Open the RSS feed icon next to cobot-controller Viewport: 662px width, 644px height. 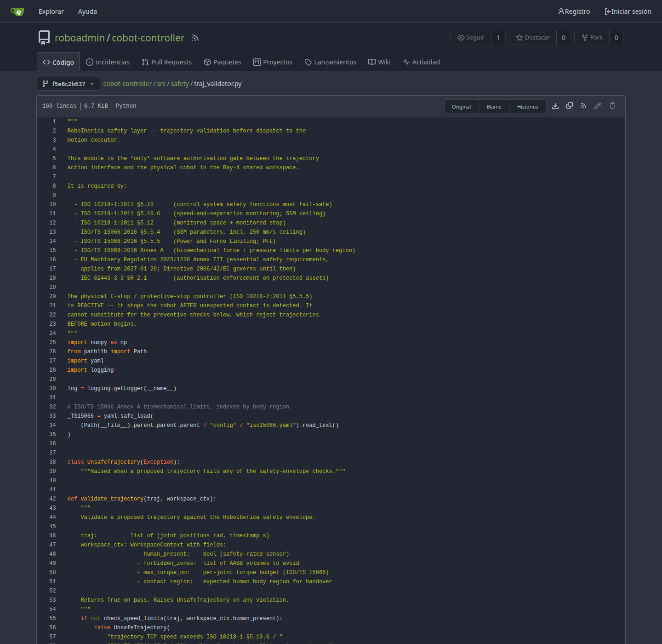click(195, 38)
